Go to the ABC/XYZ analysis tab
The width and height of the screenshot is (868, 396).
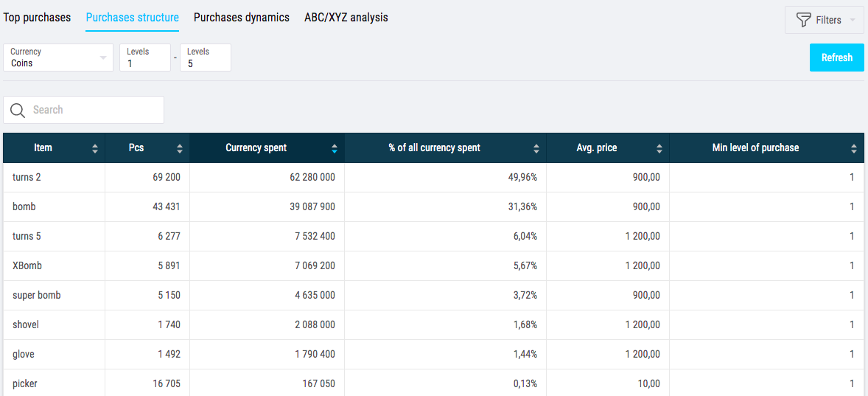click(346, 18)
